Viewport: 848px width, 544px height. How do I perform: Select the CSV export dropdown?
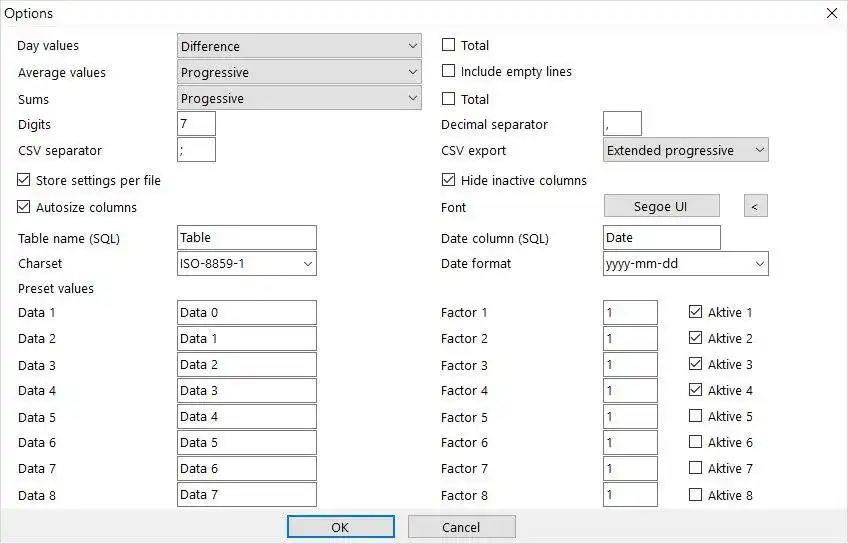[686, 150]
